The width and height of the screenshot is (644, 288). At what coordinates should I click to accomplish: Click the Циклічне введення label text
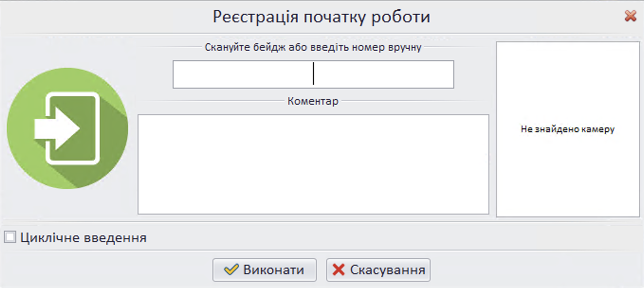point(83,237)
